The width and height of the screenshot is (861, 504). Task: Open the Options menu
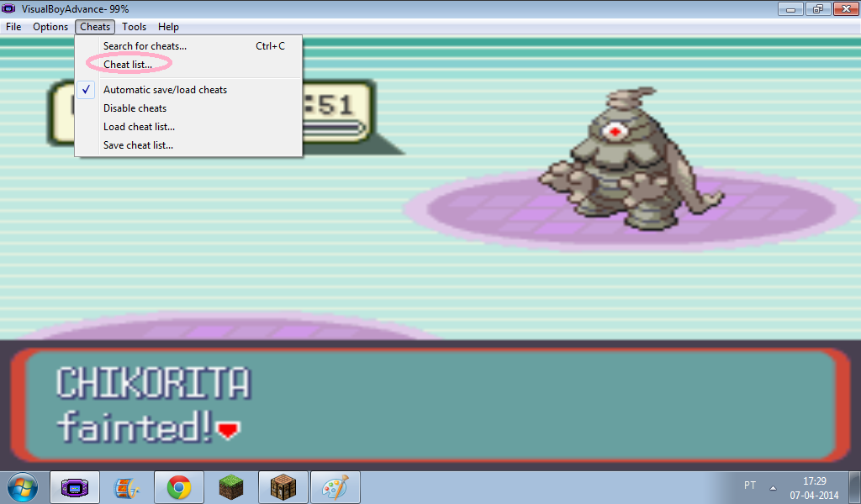(x=50, y=27)
